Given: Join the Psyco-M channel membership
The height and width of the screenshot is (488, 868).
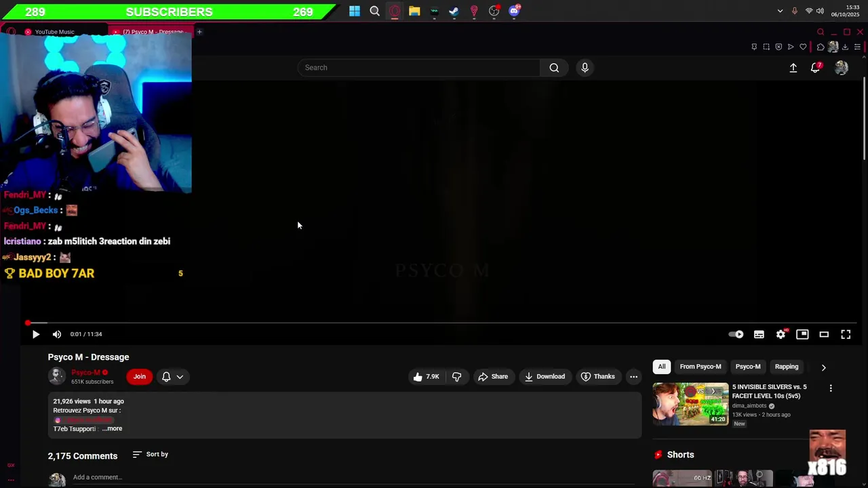Looking at the screenshot, I should 139,377.
